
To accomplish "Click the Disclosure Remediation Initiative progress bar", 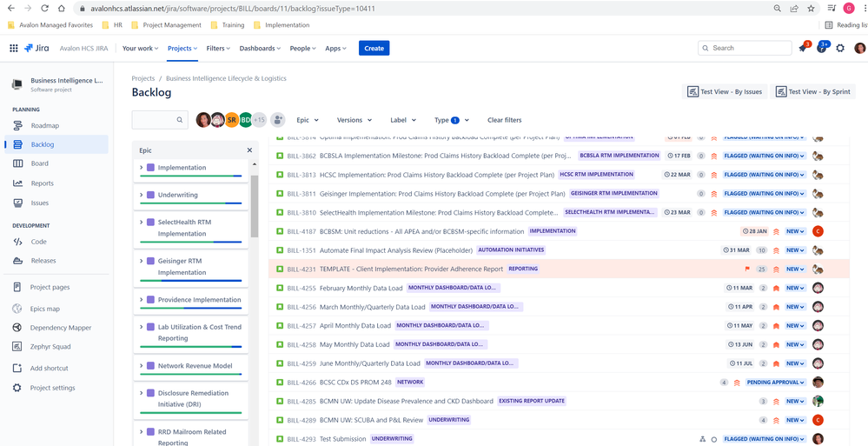I will point(191,413).
